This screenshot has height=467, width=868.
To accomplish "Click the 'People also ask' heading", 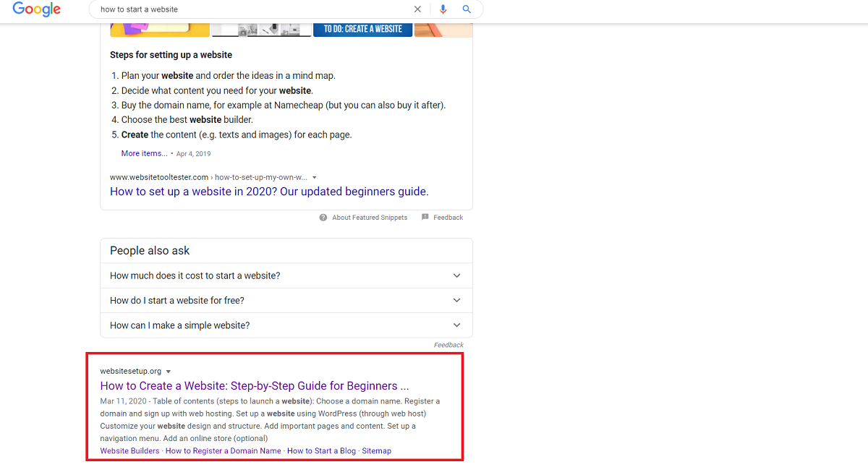I will tap(150, 251).
